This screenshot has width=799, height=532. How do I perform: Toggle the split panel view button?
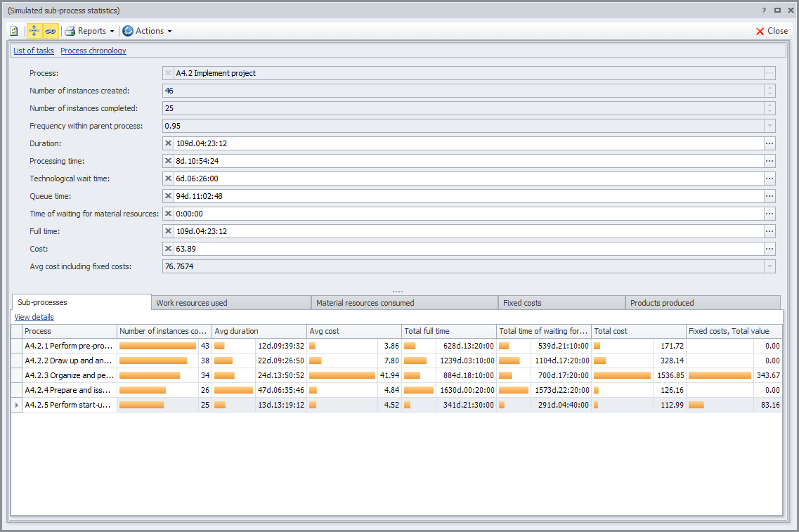34,31
